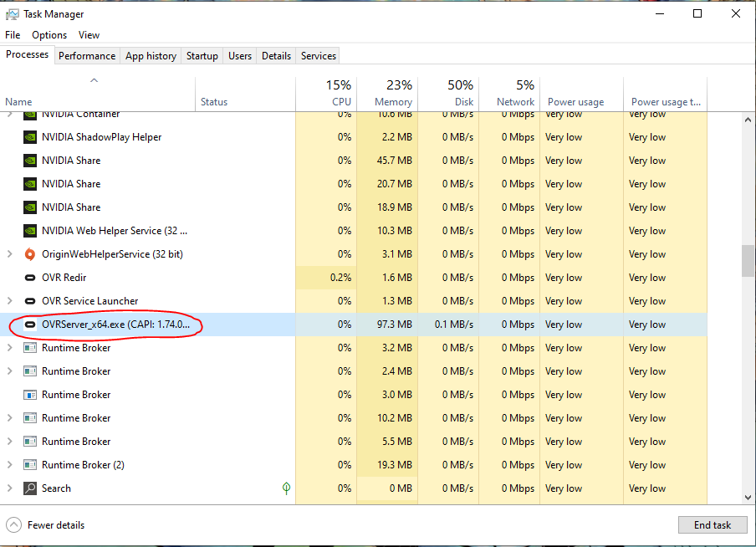Expand the Runtime Broker using 3.2 MB
This screenshot has height=547, width=756.
tap(10, 347)
